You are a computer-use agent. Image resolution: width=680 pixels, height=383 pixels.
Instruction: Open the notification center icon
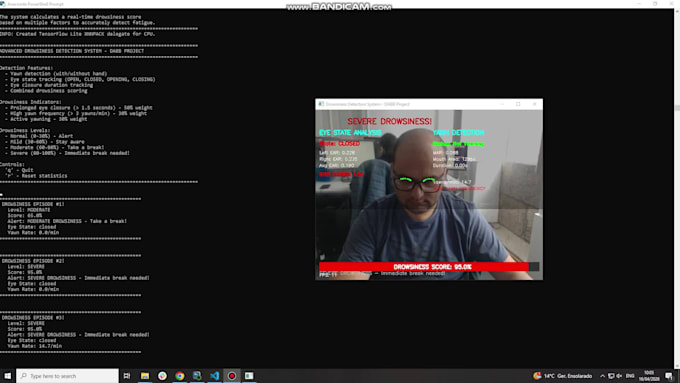(669, 376)
